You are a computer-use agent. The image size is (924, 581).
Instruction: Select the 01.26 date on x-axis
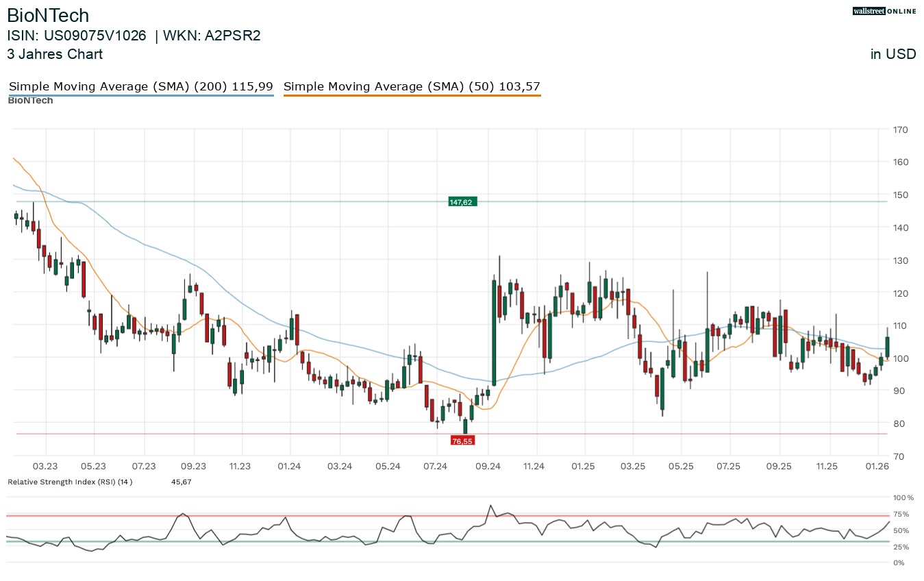(877, 466)
